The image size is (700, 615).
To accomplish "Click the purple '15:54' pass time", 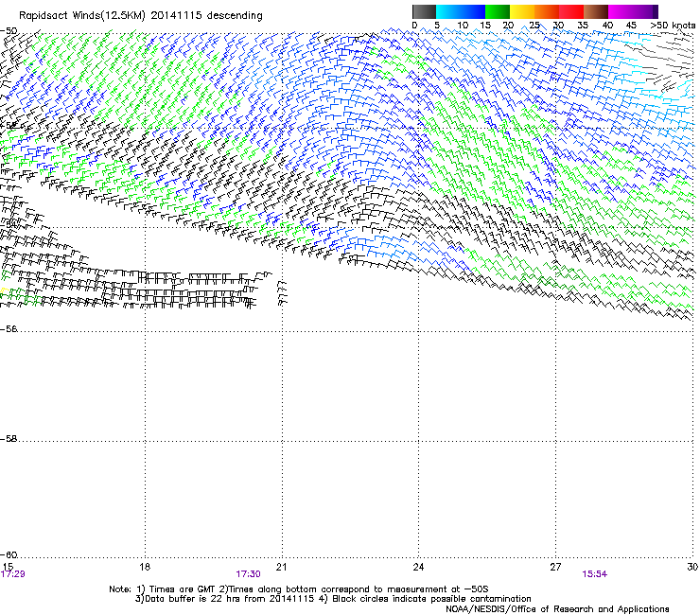I will [595, 574].
